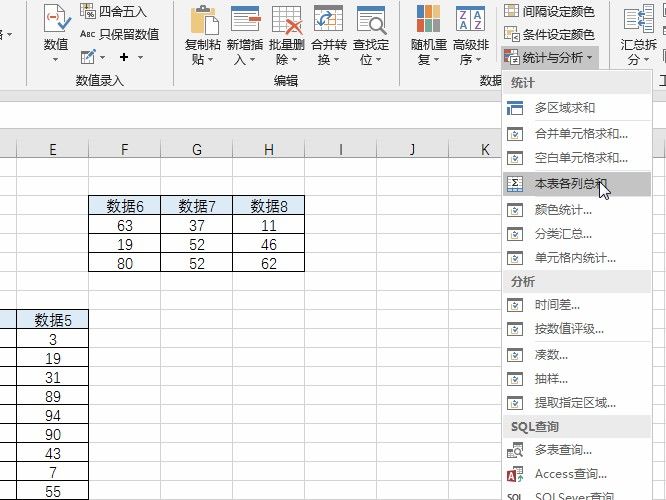
Task: Select column J header
Action: [x=412, y=150]
